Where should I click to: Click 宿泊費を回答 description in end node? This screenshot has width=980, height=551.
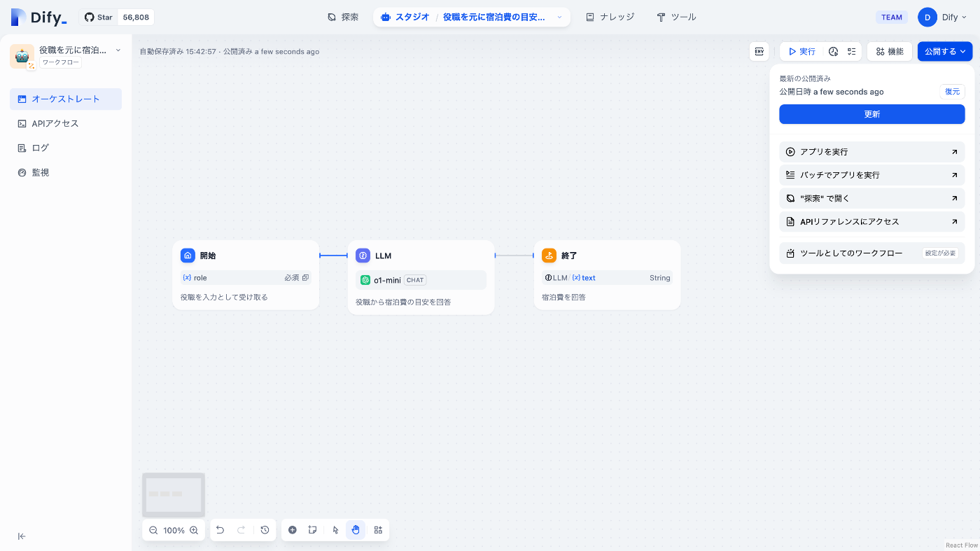point(563,298)
